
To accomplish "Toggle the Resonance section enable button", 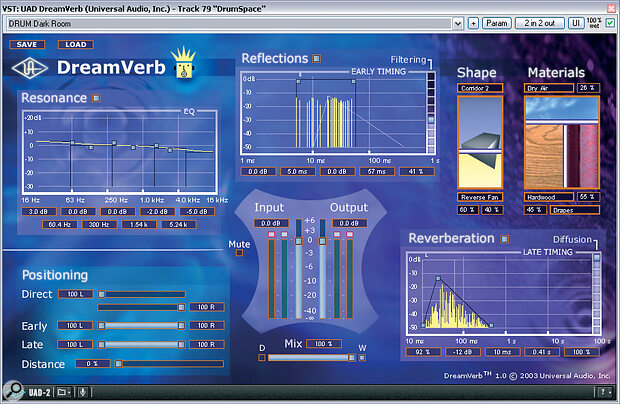I will click(96, 98).
